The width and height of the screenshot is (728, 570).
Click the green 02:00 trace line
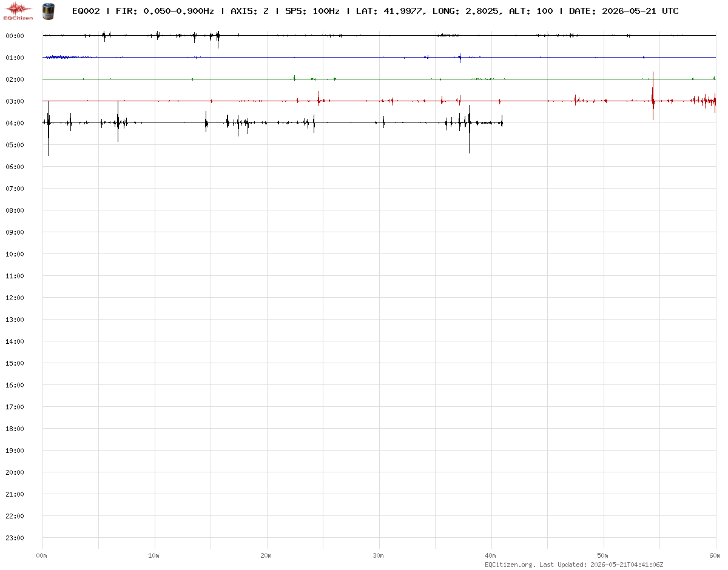coord(379,79)
